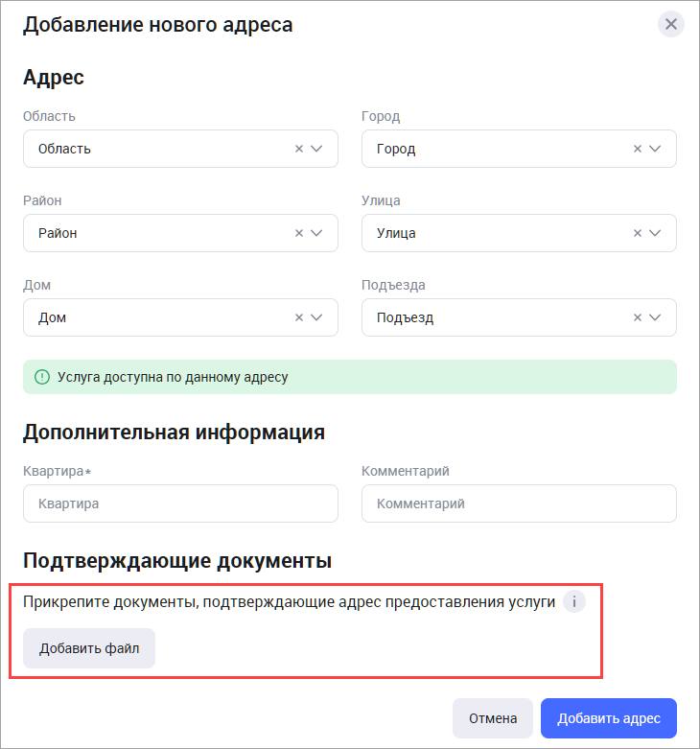Close the new address dialog
700x749 pixels.
(x=670, y=24)
